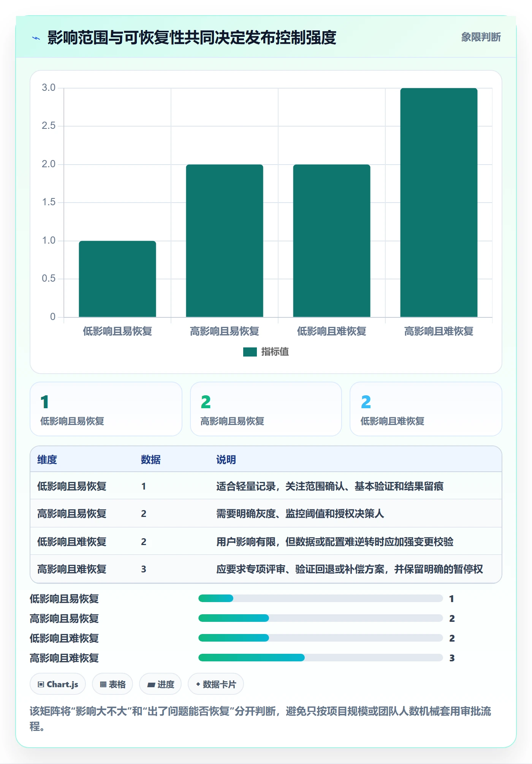This screenshot has width=532, height=764.
Task: Click the 1.5 y-axis tick value
Action: click(x=49, y=202)
